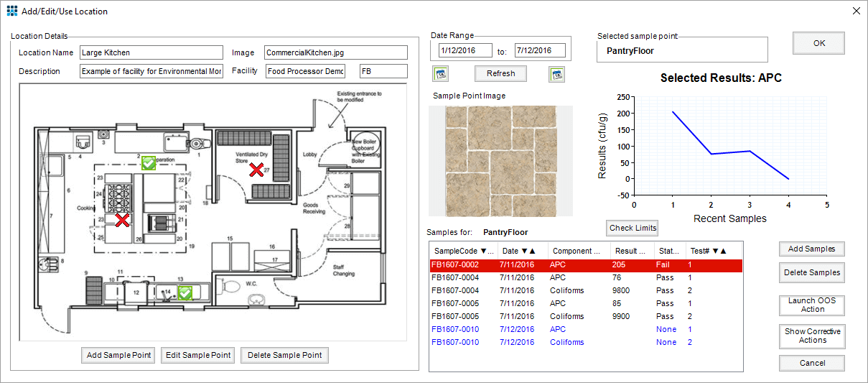Image resolution: width=868 pixels, height=383 pixels.
Task: Launch OOS Action for the sample
Action: point(812,305)
